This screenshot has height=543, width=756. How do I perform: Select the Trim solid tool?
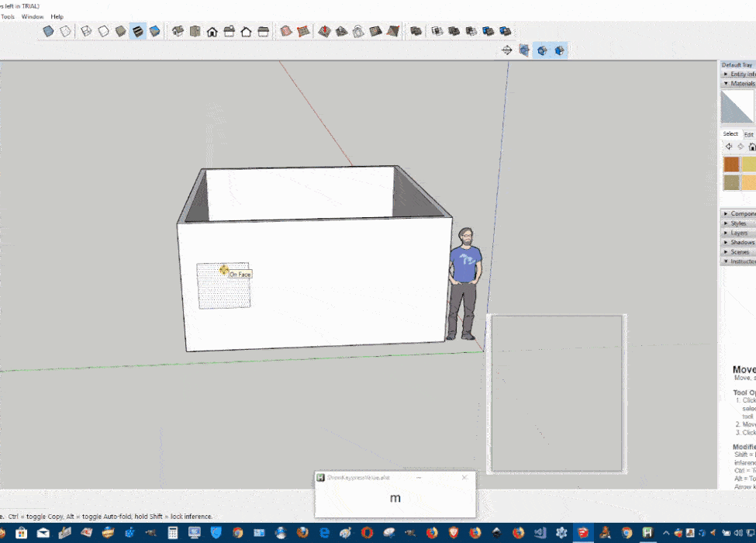(x=488, y=31)
